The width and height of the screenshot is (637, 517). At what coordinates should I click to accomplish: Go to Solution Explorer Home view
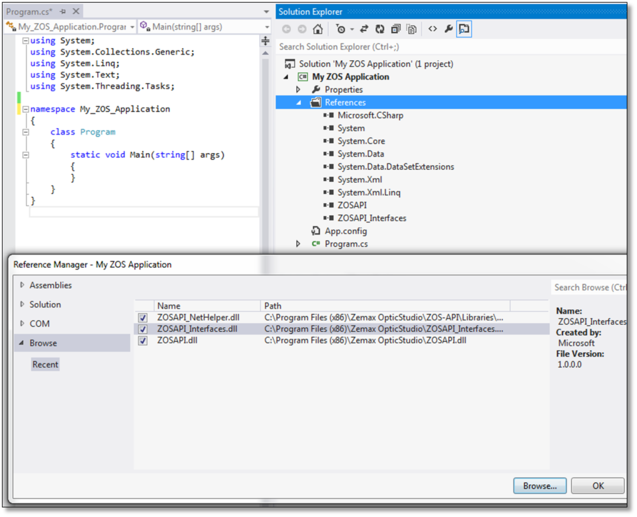click(x=318, y=29)
